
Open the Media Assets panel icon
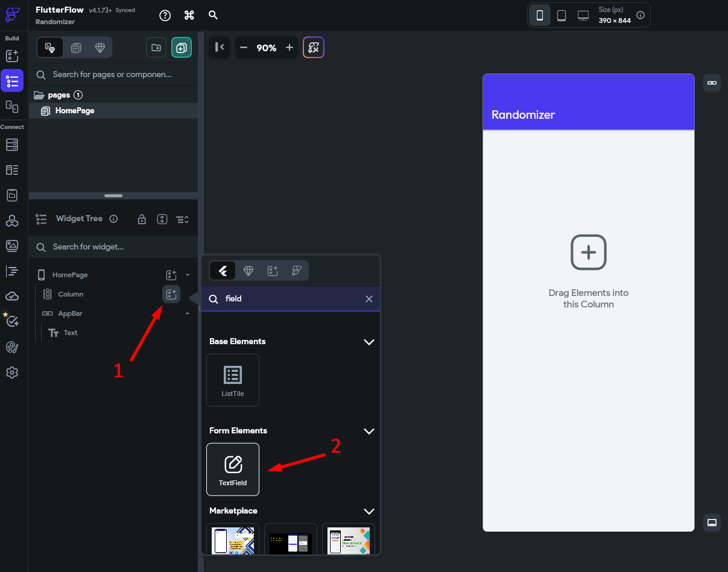12,245
